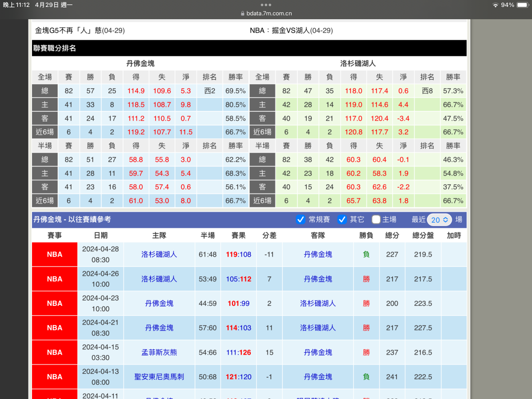
Task: Open the 119:108 score link
Action: coord(238,255)
